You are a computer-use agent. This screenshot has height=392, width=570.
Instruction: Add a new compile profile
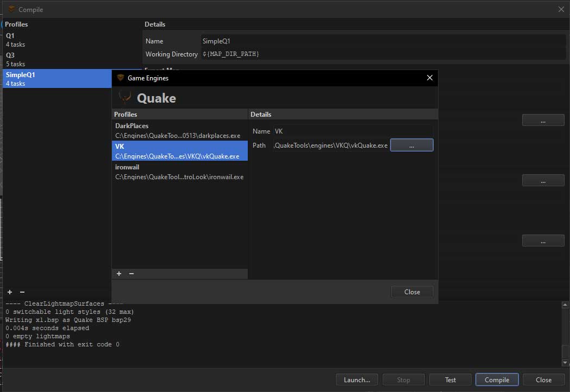[10, 292]
